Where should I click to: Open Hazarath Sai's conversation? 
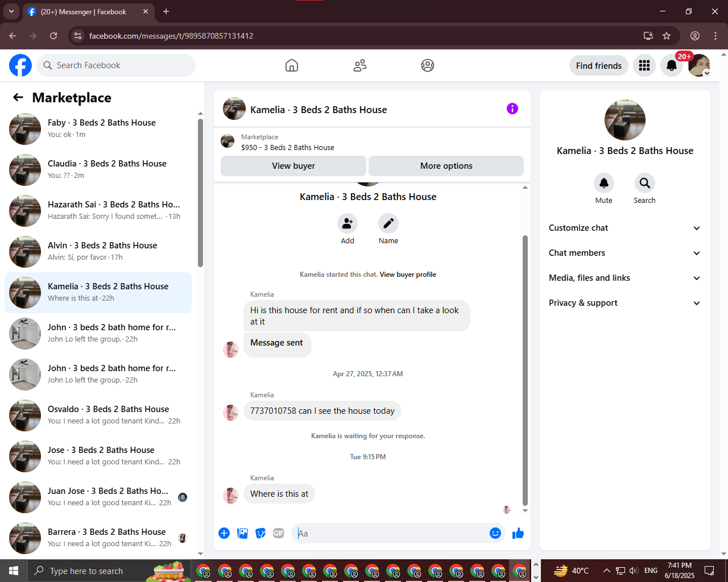[x=98, y=211]
